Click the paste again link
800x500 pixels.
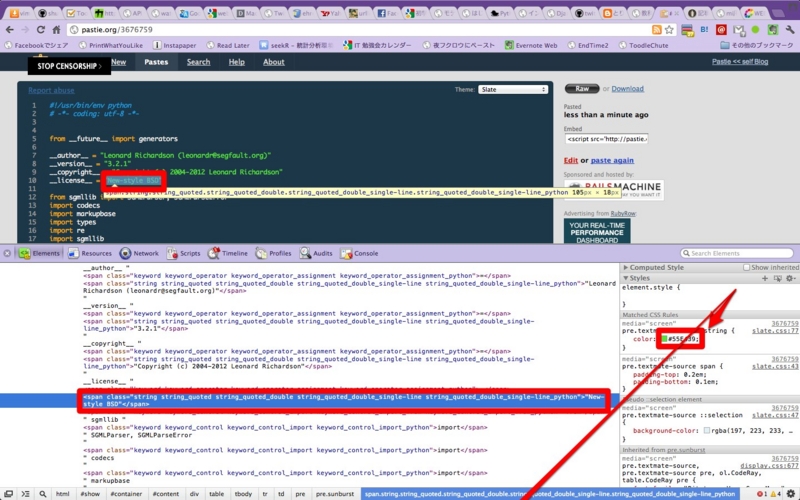click(612, 160)
